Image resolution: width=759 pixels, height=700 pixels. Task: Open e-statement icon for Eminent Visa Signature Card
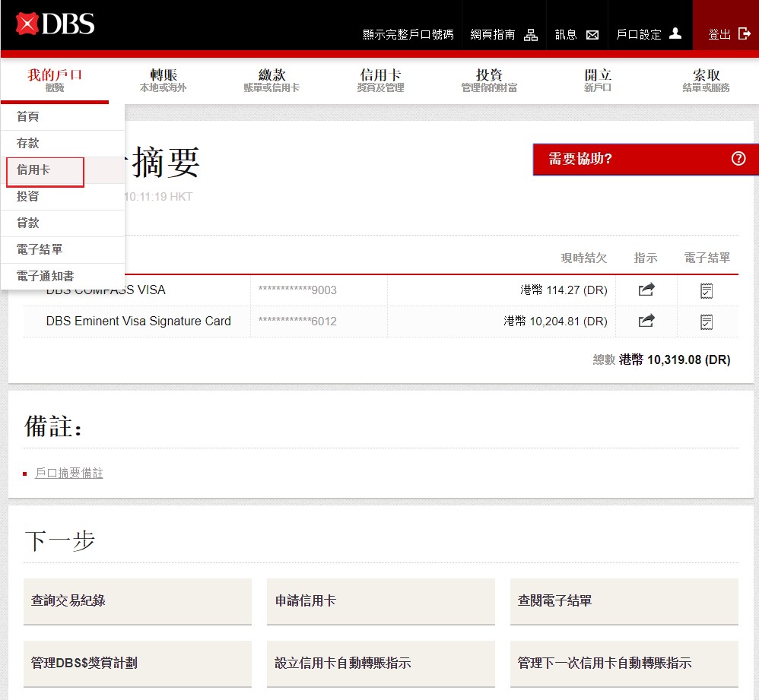tap(707, 321)
